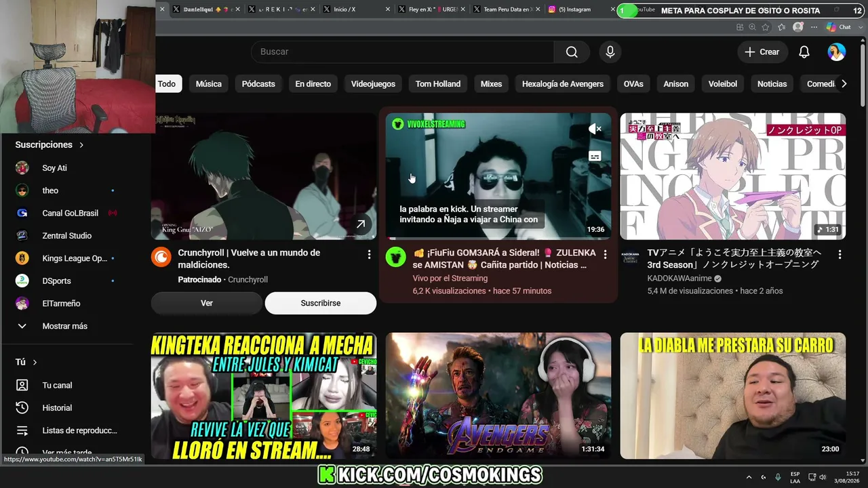Focus the Buscar search field
Image resolution: width=868 pixels, height=488 pixels.
click(402, 52)
